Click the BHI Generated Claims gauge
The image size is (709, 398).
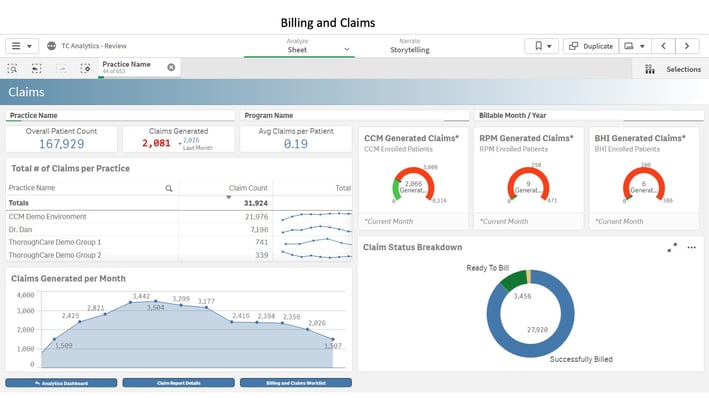coord(644,185)
